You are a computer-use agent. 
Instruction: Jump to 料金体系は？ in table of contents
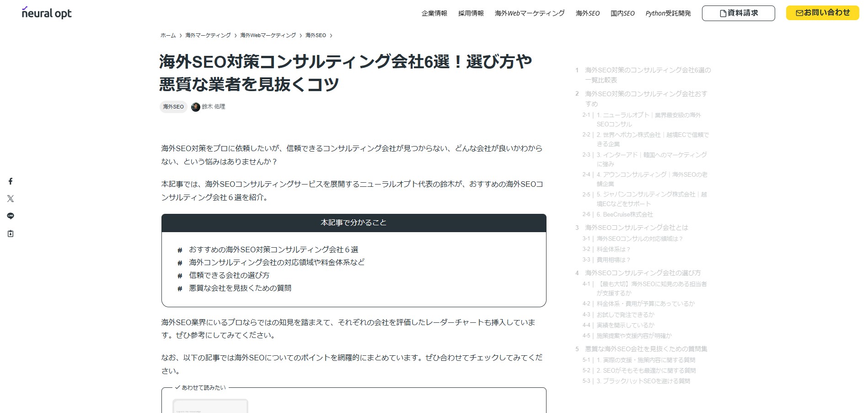click(x=613, y=249)
